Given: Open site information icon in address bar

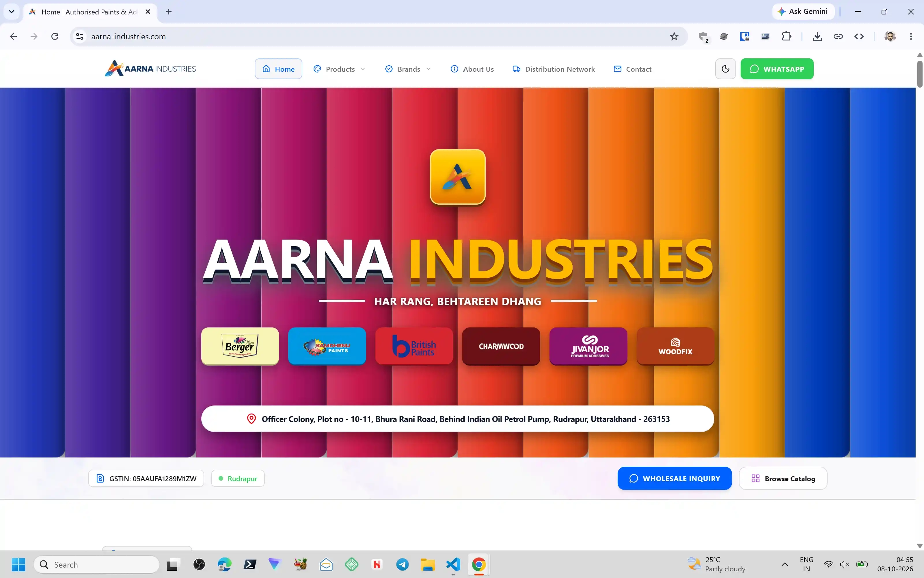Looking at the screenshot, I should (x=79, y=36).
